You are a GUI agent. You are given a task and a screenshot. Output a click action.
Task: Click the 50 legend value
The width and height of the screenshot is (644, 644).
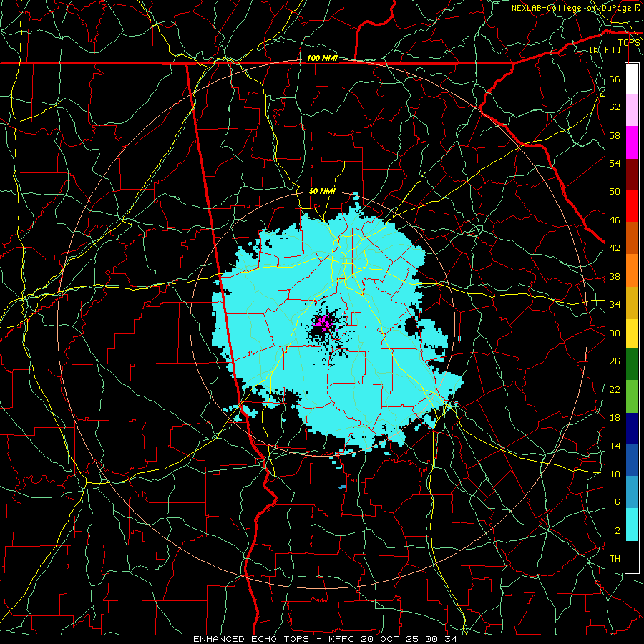615,192
